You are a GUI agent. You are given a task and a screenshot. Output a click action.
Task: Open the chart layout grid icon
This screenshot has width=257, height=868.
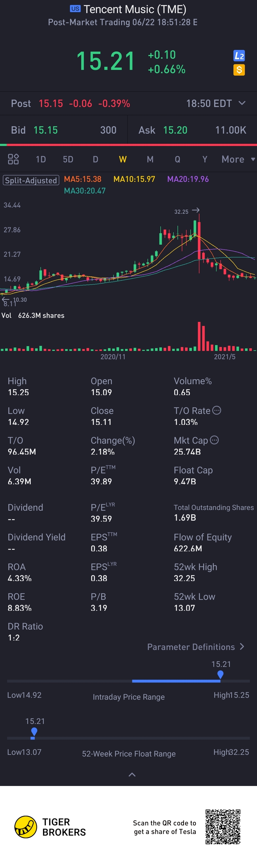tap(13, 159)
